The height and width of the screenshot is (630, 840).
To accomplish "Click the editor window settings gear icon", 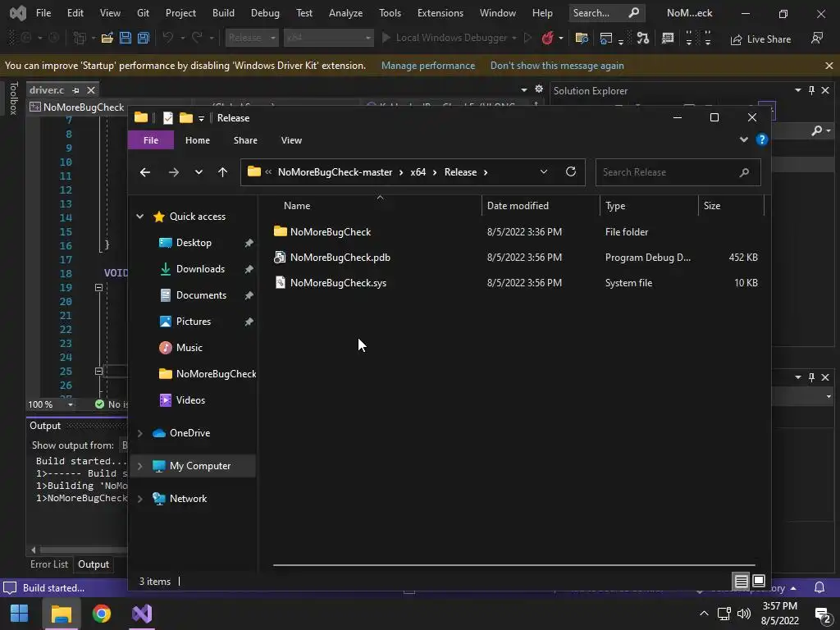I will [x=539, y=89].
